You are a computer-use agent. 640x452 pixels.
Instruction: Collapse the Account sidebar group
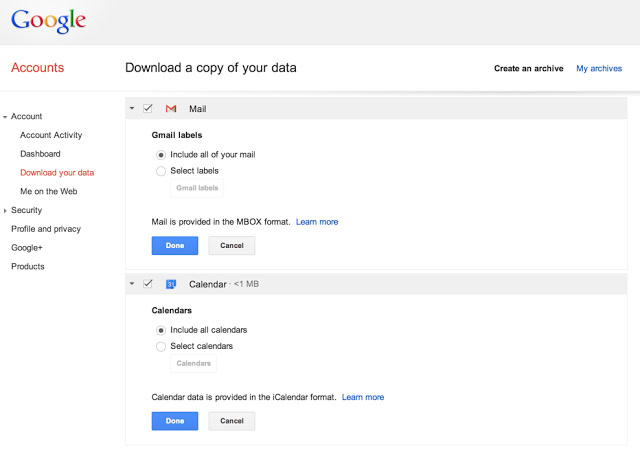coord(5,117)
